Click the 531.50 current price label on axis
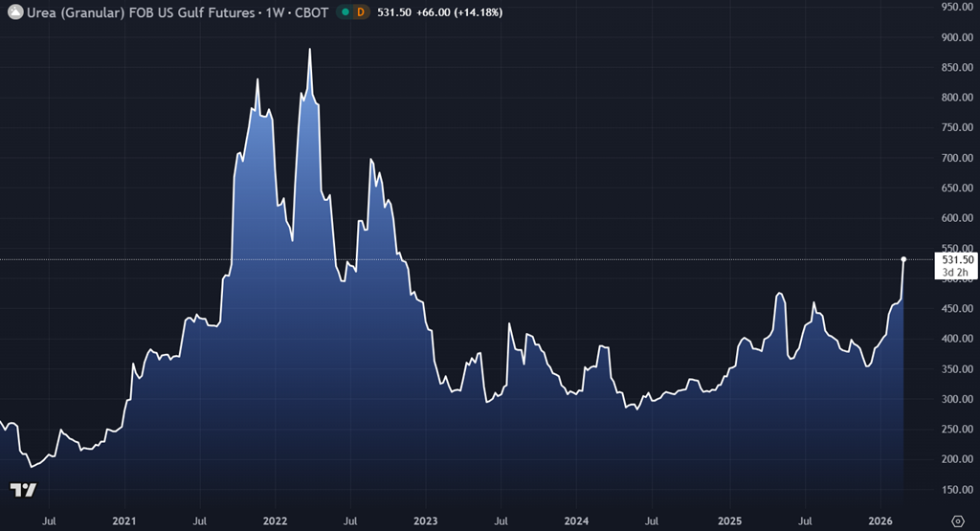980x531 pixels. (x=957, y=259)
